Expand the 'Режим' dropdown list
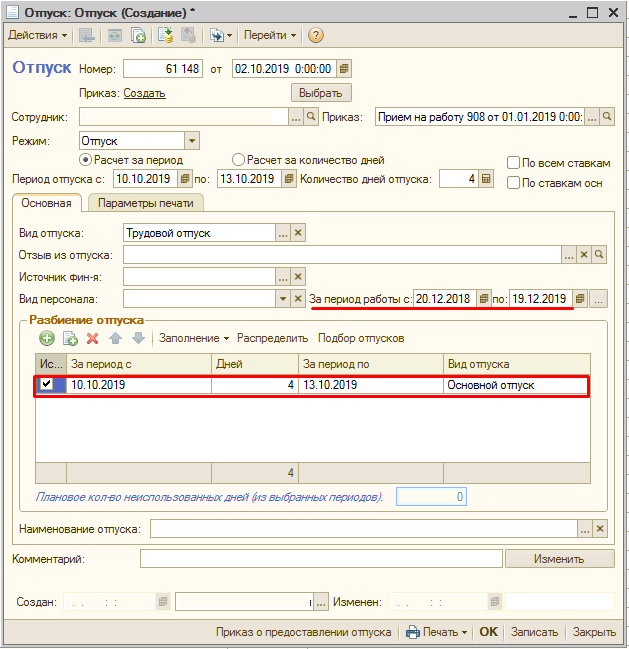Viewport: 629px width, 649px height. [x=192, y=141]
